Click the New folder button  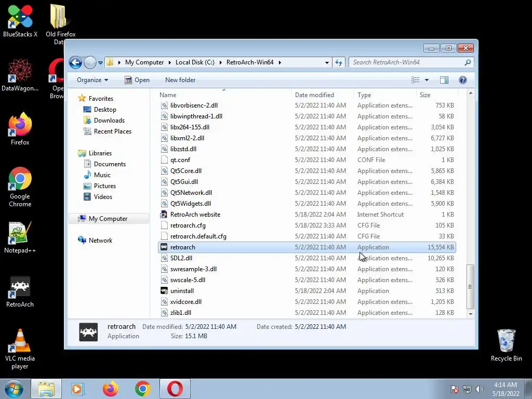click(180, 80)
